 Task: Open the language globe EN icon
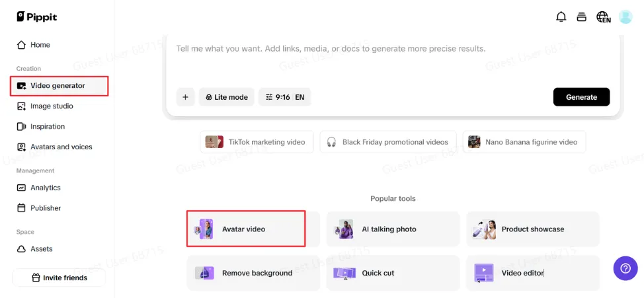pos(604,17)
